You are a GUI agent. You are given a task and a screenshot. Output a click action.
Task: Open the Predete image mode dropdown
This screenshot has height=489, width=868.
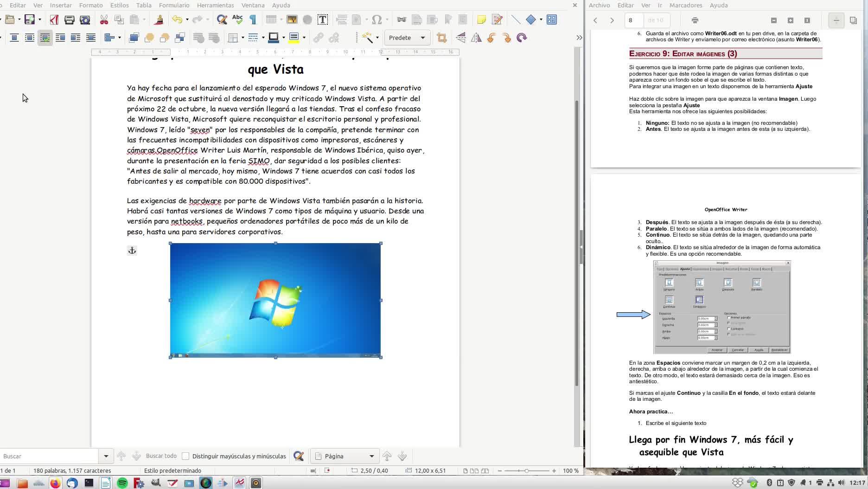click(x=422, y=38)
